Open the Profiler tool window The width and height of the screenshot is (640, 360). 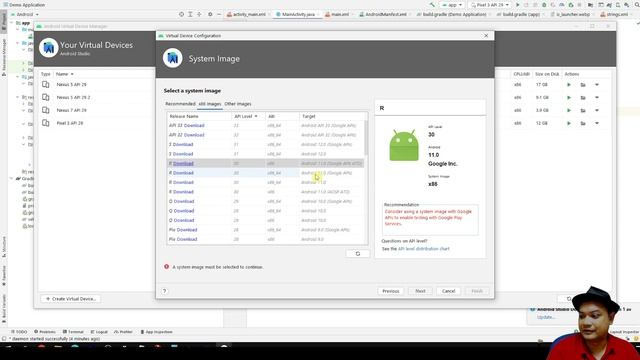point(123,332)
